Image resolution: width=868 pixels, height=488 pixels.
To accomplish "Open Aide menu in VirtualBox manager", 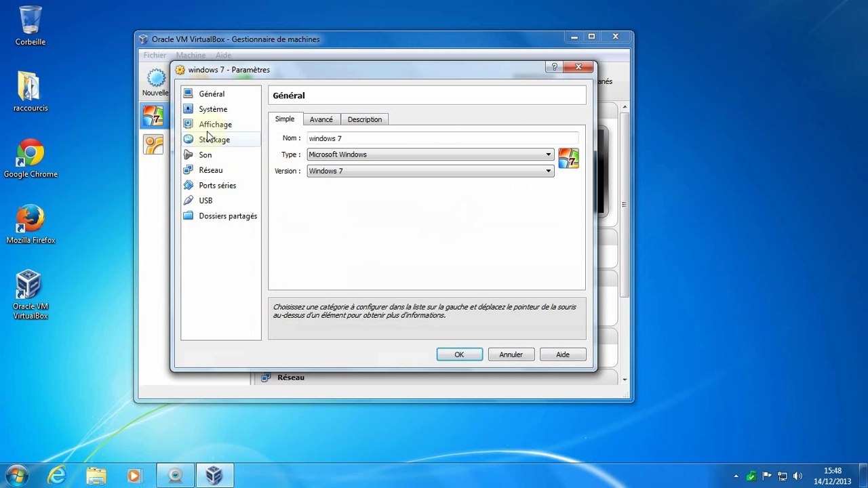I will tap(223, 55).
